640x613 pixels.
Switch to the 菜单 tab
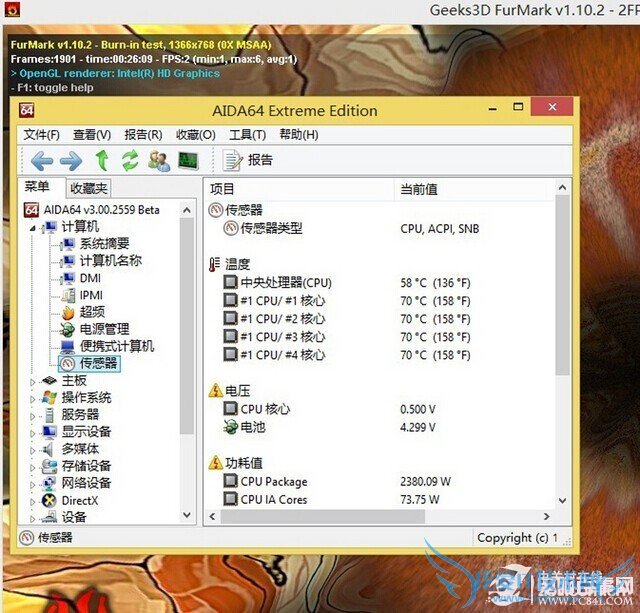click(x=37, y=187)
